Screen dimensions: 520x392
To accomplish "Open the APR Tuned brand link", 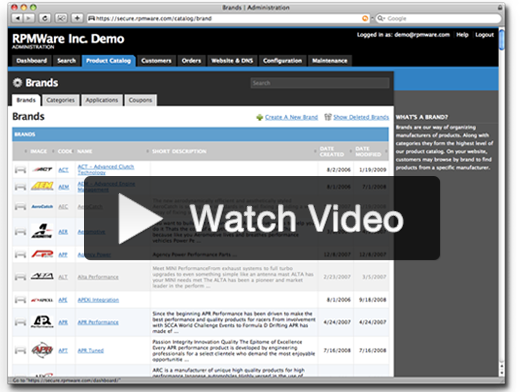I will [x=91, y=350].
